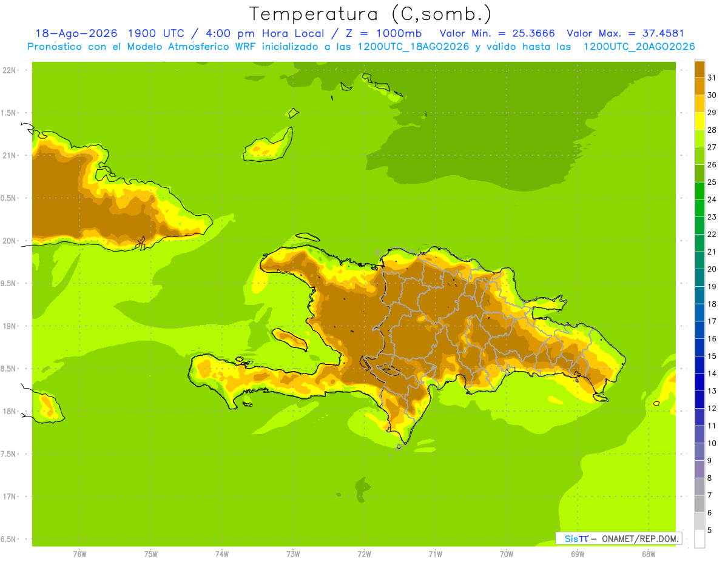Click the legend value '28'

click(712, 130)
